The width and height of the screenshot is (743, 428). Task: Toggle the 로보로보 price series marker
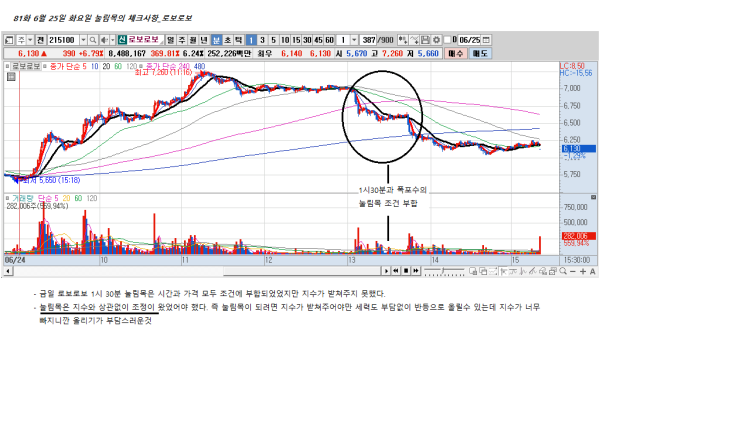[7, 66]
